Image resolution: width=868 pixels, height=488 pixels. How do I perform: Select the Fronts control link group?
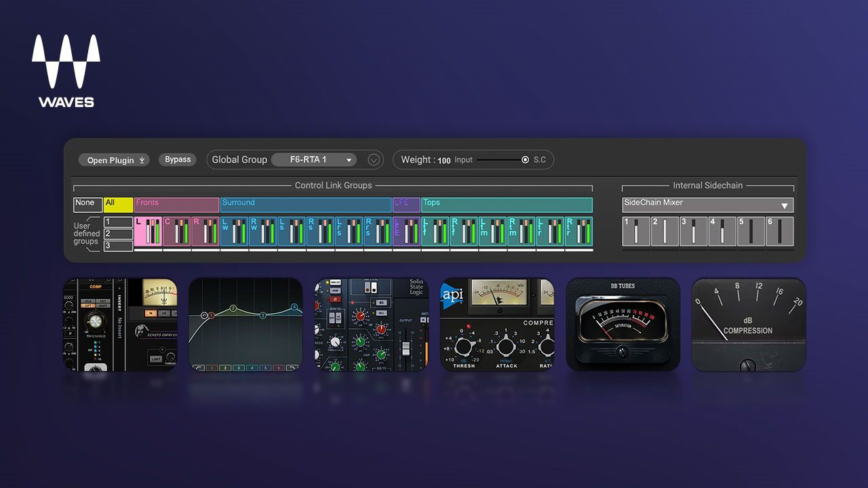[x=176, y=204]
